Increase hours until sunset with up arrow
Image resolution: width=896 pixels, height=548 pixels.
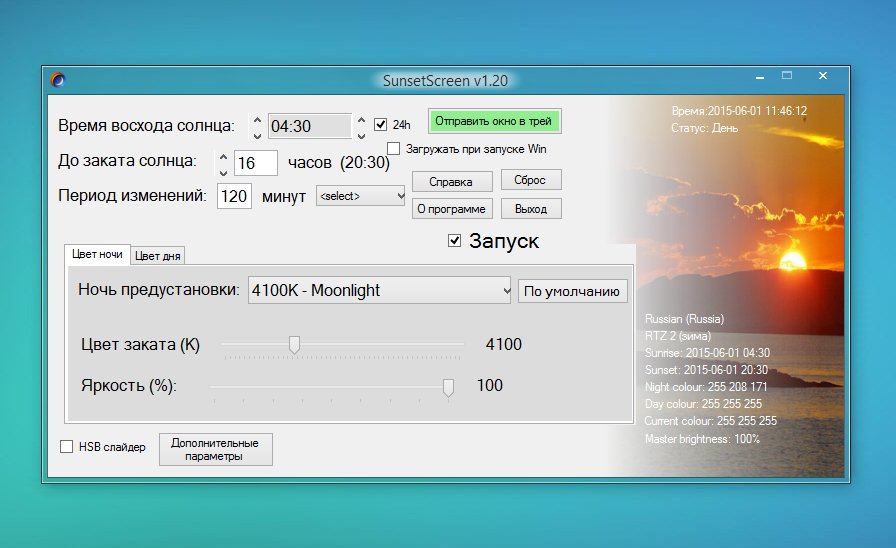pos(223,157)
